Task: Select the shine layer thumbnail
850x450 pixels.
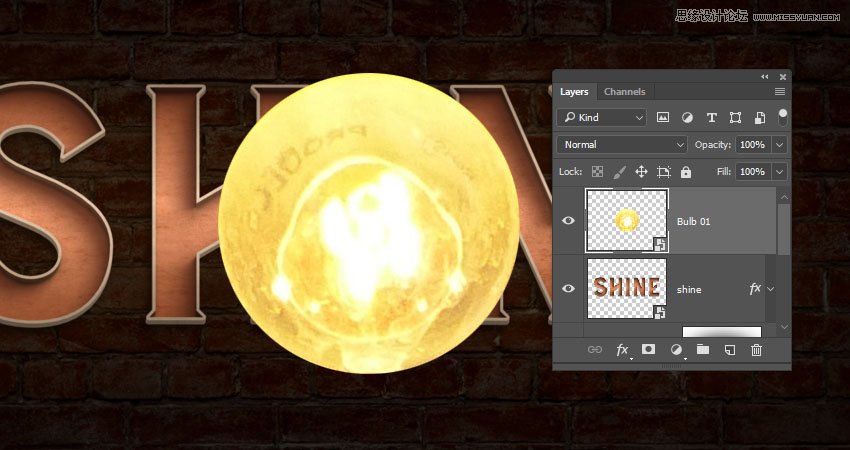Action: pyautogui.click(x=627, y=288)
